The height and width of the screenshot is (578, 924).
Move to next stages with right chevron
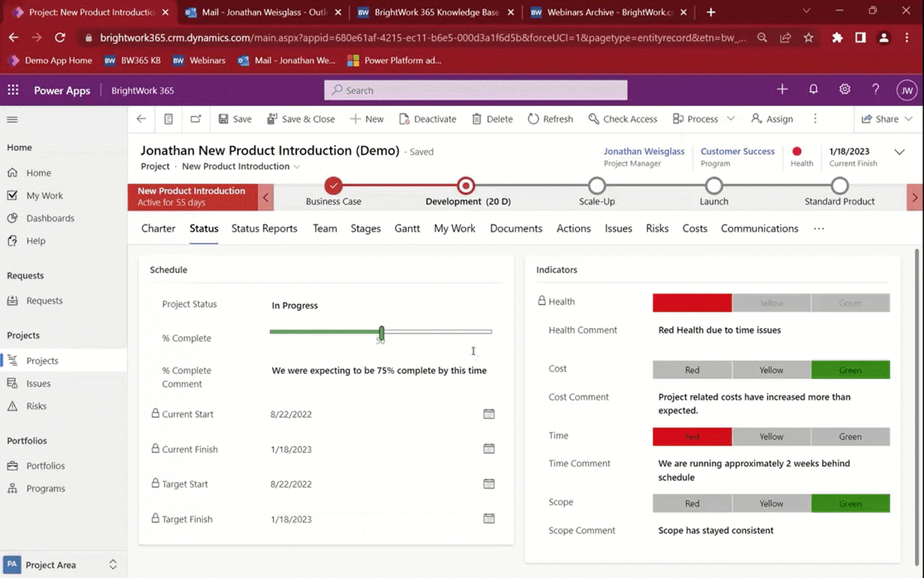[915, 197]
